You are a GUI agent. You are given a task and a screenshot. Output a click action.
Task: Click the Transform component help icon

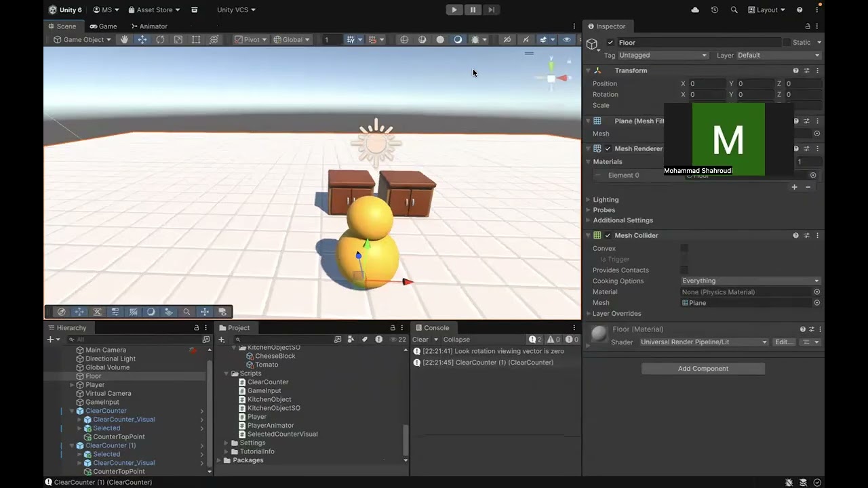pyautogui.click(x=795, y=70)
